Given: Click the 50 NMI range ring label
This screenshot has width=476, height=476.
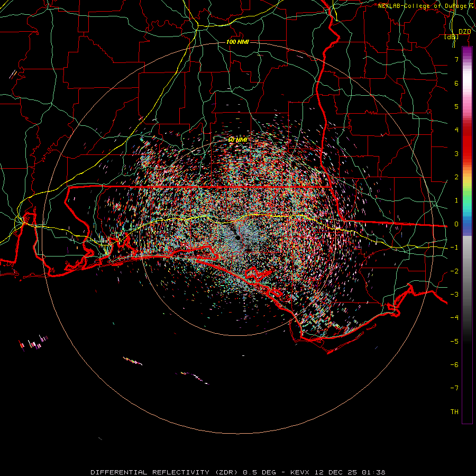Looking at the screenshot, I should tap(237, 140).
